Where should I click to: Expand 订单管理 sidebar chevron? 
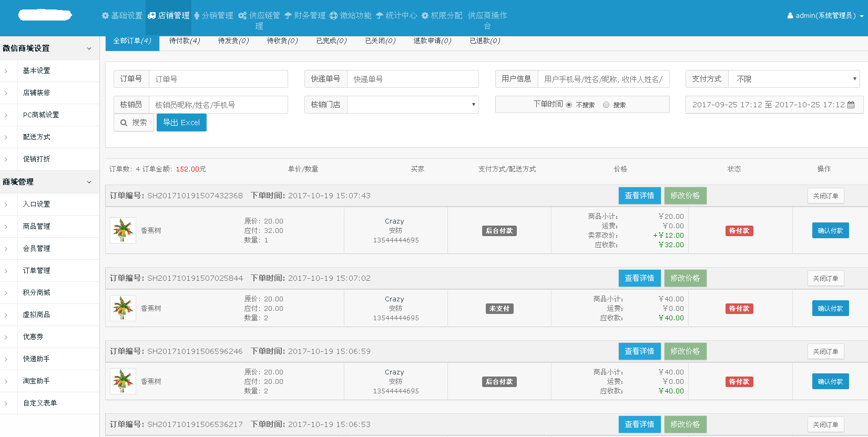pos(6,271)
